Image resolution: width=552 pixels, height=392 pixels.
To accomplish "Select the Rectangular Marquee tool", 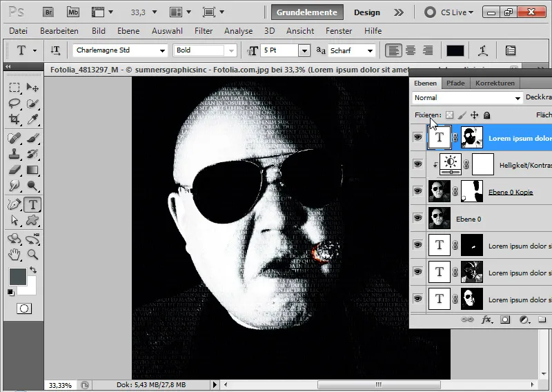I will [x=14, y=87].
